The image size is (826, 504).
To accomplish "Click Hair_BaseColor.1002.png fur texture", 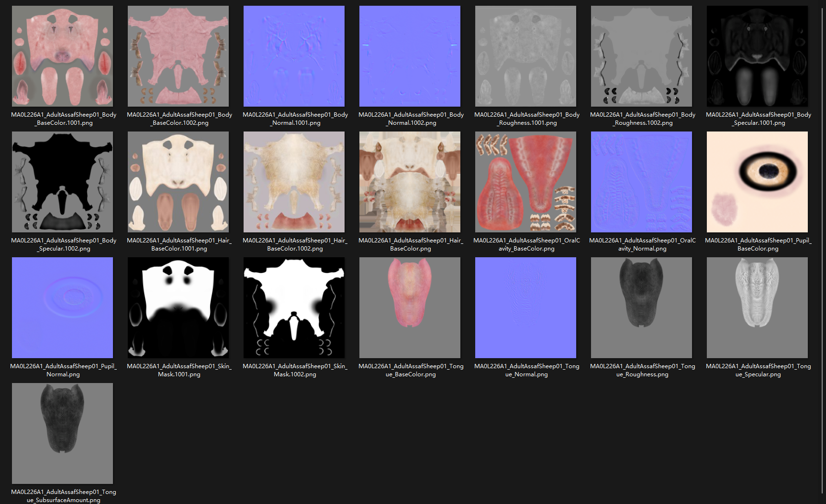I will pyautogui.click(x=294, y=182).
